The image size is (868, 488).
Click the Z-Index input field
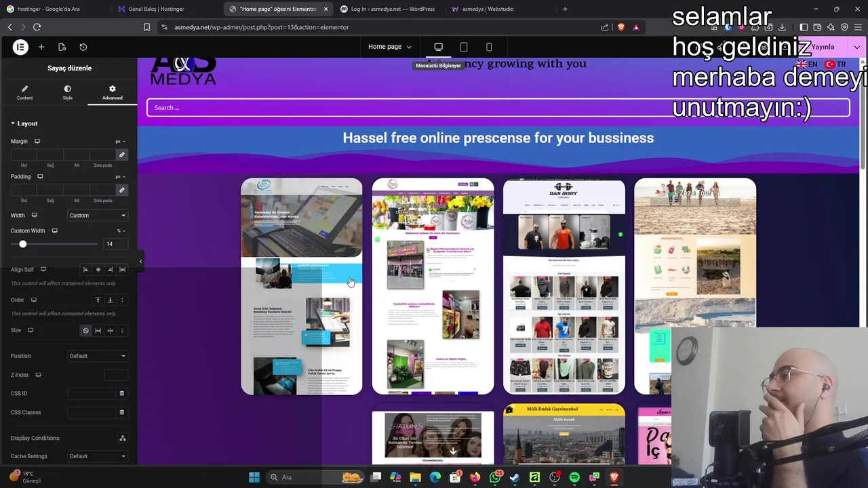(x=116, y=375)
